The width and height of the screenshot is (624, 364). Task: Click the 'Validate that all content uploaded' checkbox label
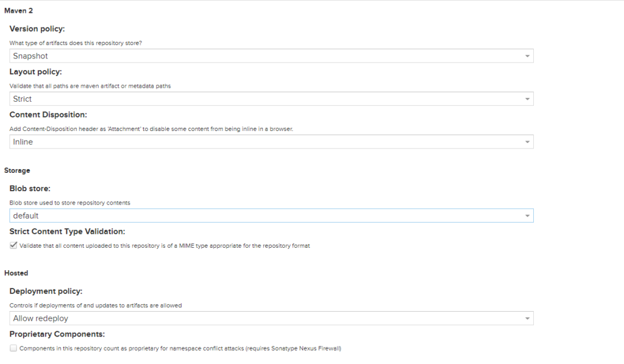coord(165,246)
